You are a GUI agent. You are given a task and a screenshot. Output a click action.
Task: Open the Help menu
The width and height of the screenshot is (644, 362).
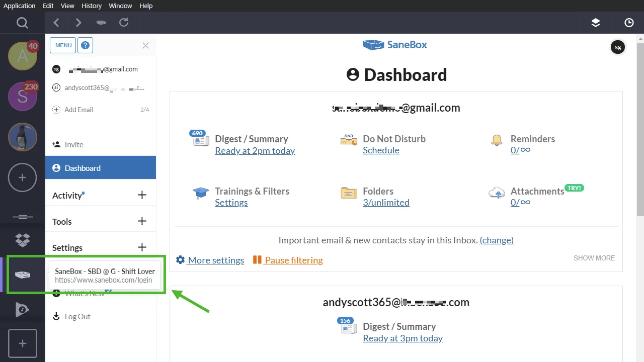pos(146,6)
